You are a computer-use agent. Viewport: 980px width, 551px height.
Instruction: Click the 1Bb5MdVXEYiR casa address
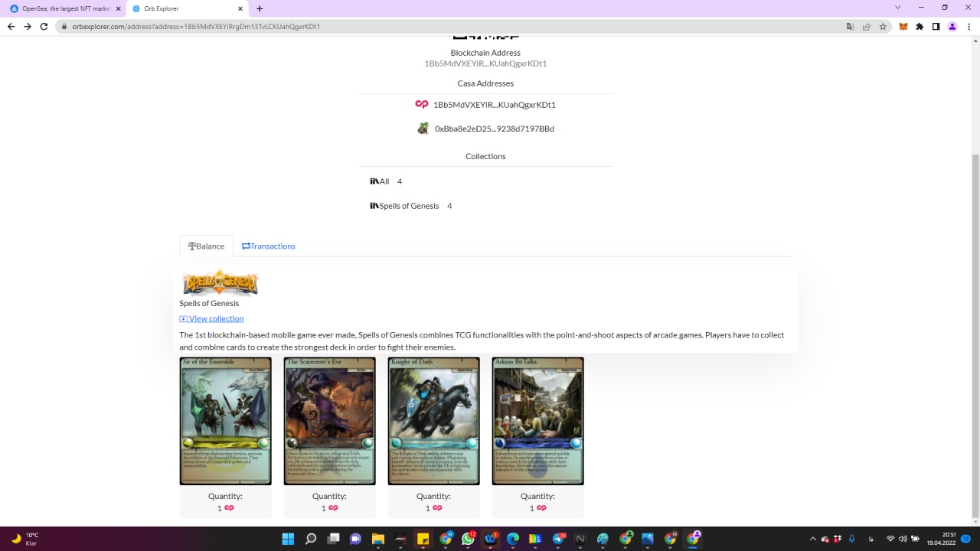point(495,105)
